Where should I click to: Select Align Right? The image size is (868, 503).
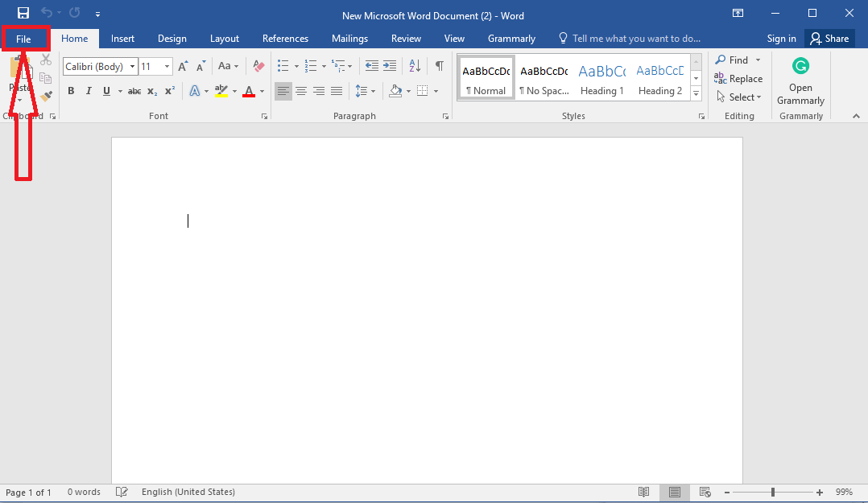318,91
